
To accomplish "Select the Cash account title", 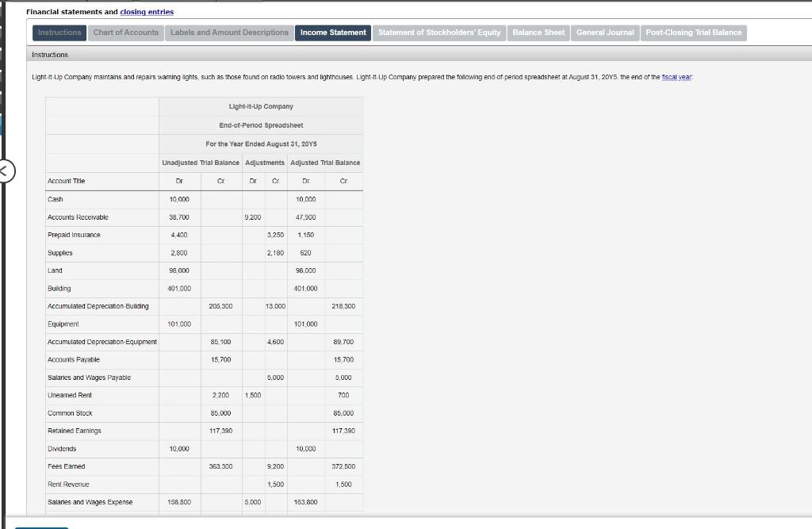I will pos(56,200).
